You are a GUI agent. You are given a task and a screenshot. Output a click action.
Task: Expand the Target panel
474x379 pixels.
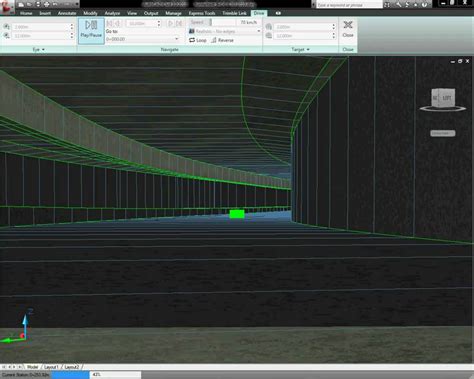point(300,49)
